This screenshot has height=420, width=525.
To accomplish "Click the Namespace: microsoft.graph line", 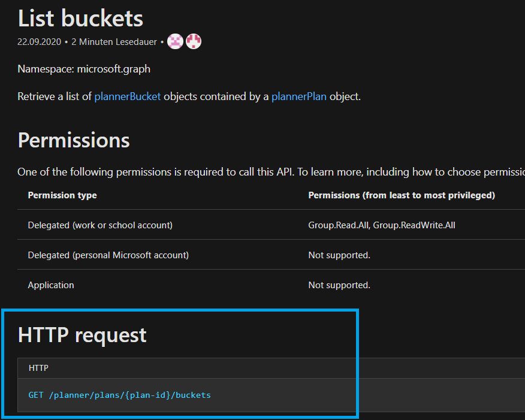I will point(84,69).
